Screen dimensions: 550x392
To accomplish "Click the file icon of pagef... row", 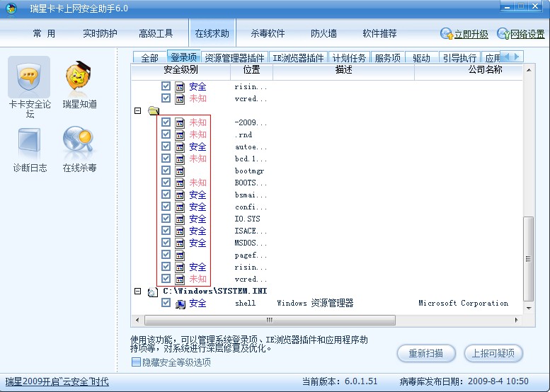I will point(180,255).
